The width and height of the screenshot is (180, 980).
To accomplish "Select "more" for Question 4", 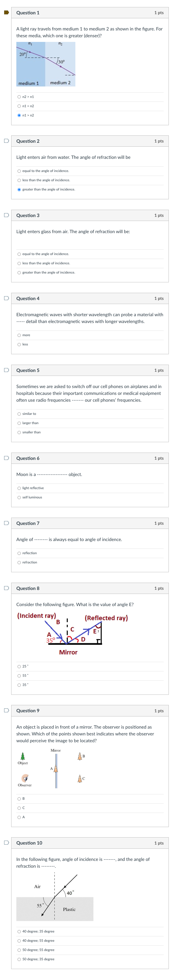I will (20, 335).
